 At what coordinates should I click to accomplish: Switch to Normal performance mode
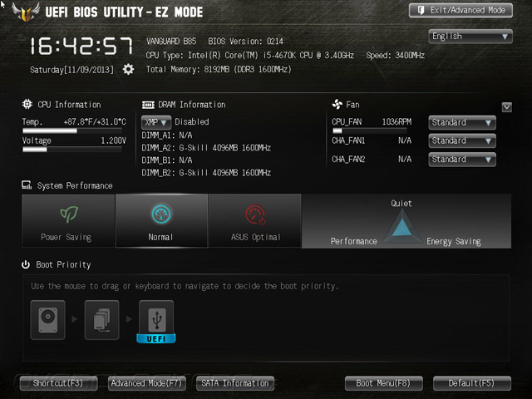coord(161,220)
